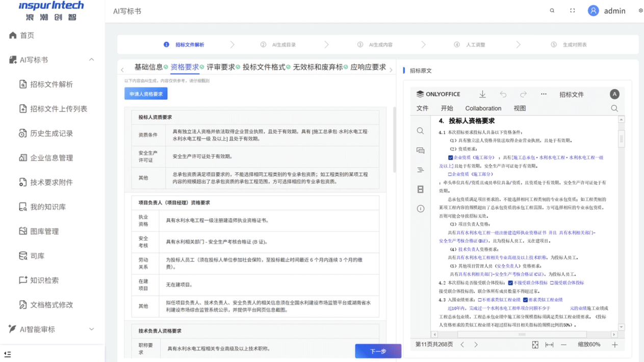Switch to the 评审要求 tab
Image resolution: width=644 pixels, height=362 pixels.
click(221, 67)
